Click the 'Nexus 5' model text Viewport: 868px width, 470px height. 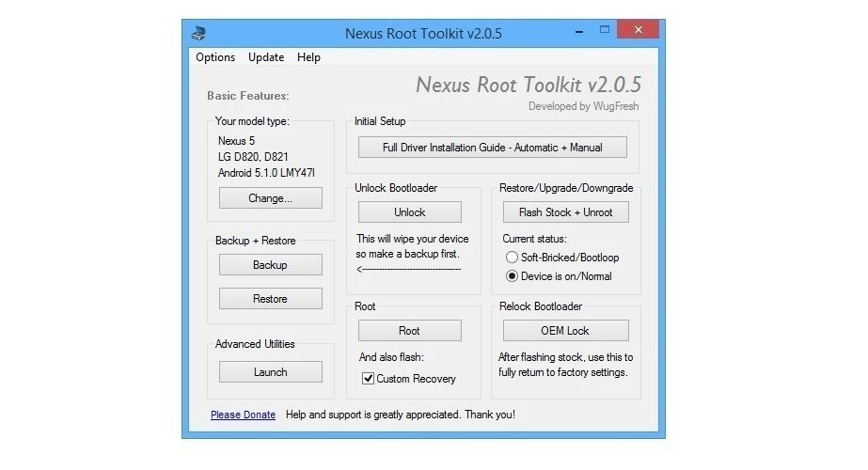[x=236, y=141]
